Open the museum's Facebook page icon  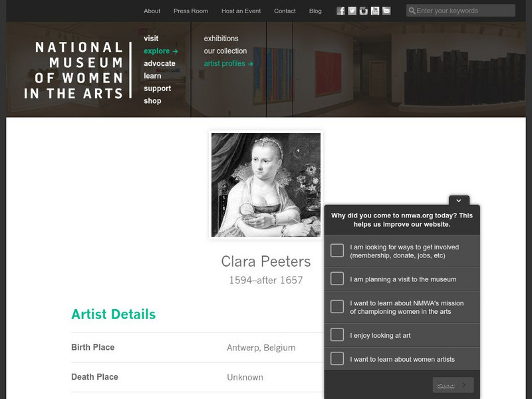pos(340,11)
